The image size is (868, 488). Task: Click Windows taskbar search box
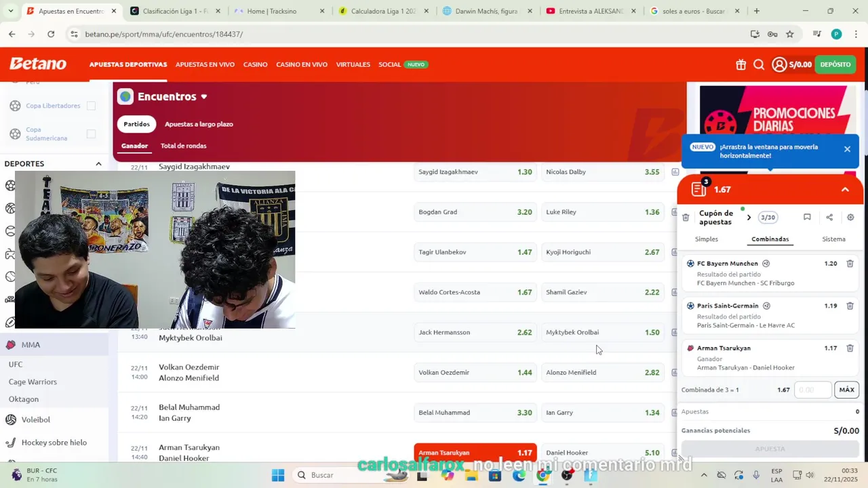click(x=349, y=475)
